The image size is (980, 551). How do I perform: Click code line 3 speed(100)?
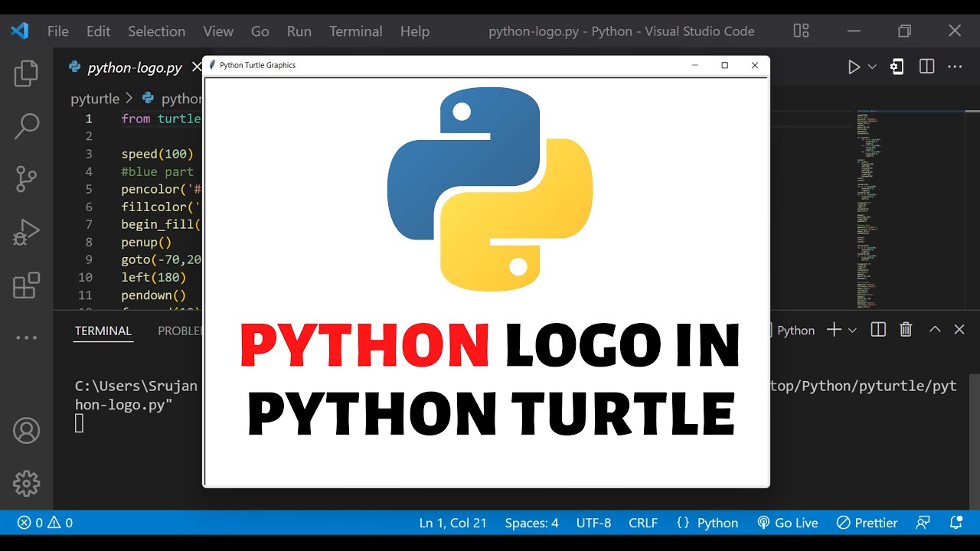point(157,154)
